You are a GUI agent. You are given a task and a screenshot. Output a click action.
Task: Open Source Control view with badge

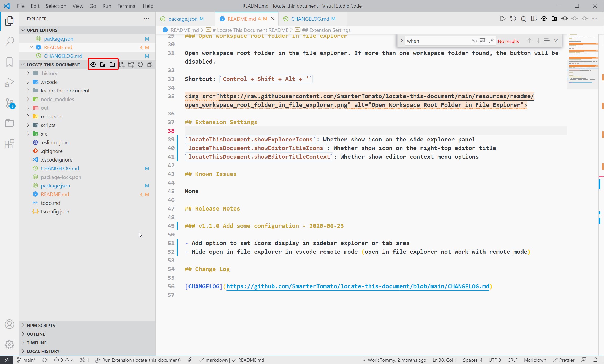[9, 103]
